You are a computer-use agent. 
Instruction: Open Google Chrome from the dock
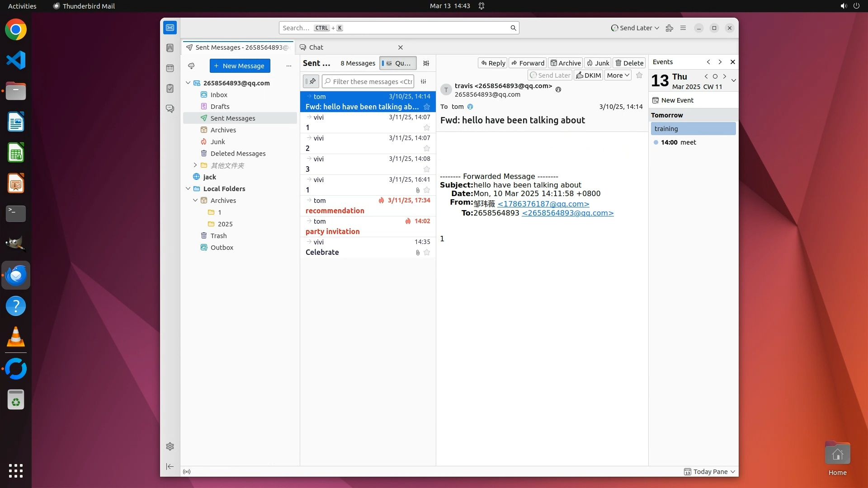tap(16, 30)
